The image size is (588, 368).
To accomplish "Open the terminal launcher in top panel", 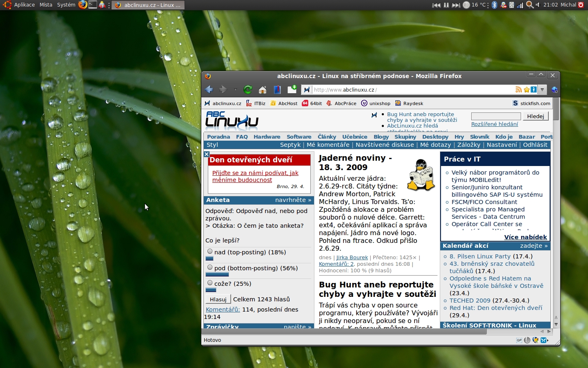I will 93,5.
